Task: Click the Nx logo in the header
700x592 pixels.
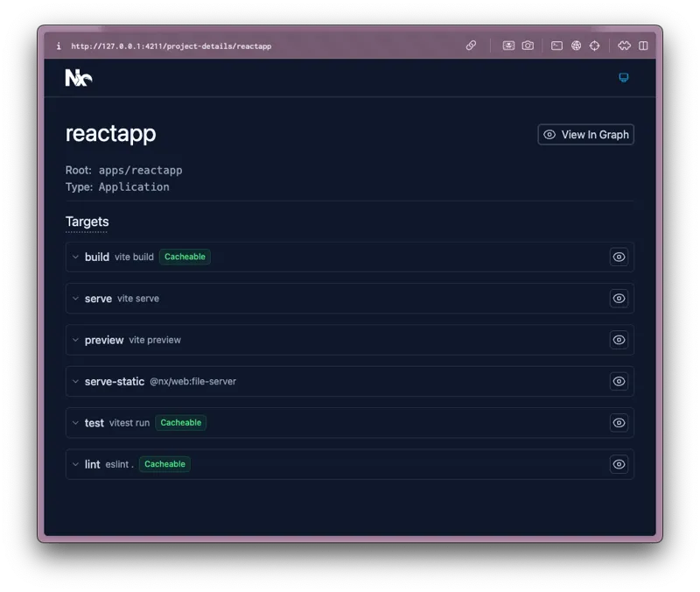Action: click(77, 77)
